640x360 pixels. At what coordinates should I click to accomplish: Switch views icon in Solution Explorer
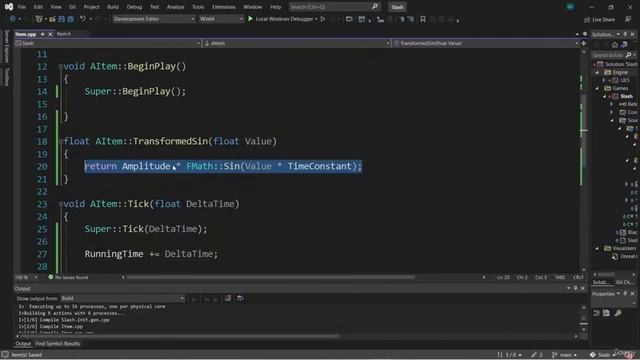624,45
